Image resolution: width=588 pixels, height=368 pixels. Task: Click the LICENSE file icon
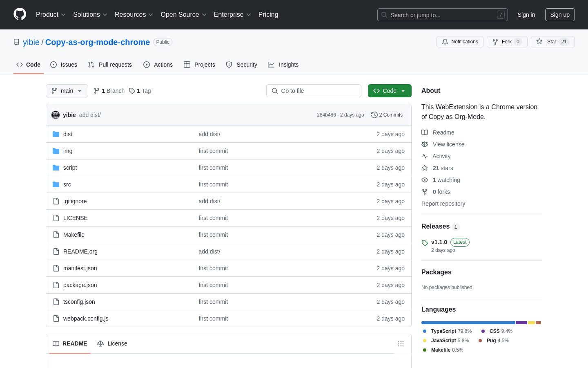click(x=56, y=218)
